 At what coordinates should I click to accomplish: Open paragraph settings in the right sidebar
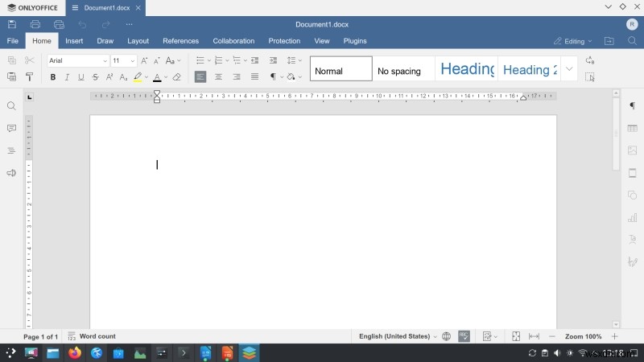633,106
